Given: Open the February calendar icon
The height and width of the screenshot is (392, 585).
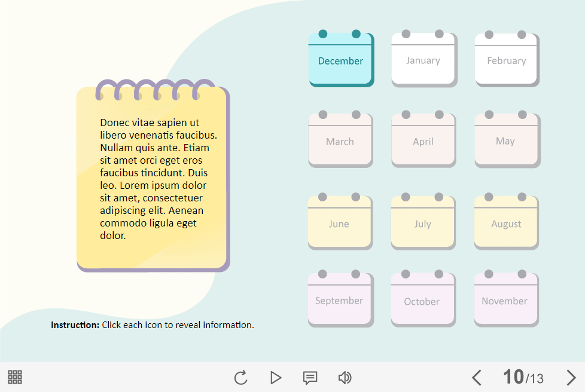Looking at the screenshot, I should [506, 60].
